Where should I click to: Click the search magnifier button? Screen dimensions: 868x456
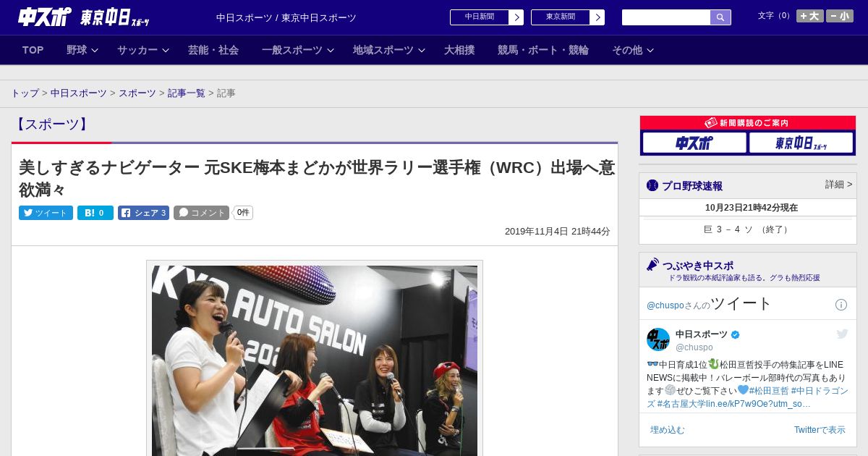[x=720, y=17]
